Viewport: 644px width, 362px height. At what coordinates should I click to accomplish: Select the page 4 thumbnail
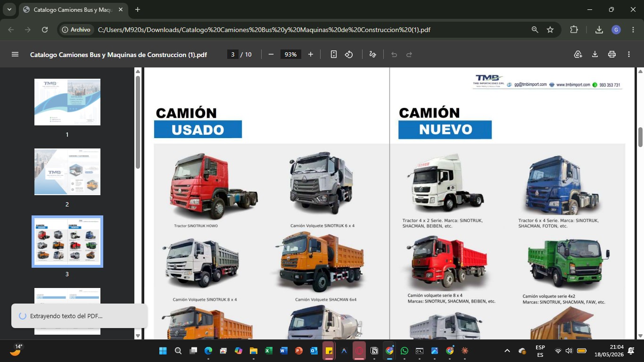[67, 311]
